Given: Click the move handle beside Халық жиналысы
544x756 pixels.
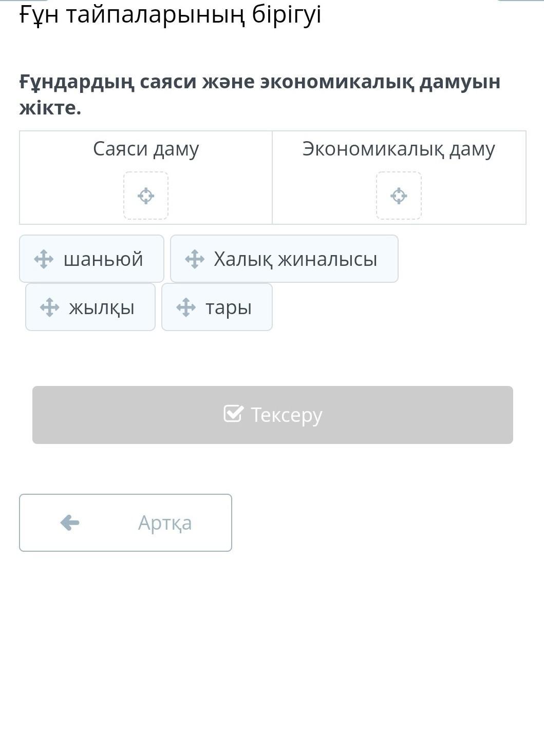Looking at the screenshot, I should pos(195,259).
